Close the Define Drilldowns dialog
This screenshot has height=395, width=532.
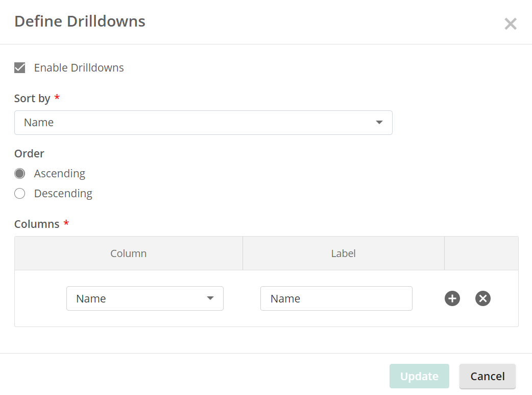click(x=510, y=24)
